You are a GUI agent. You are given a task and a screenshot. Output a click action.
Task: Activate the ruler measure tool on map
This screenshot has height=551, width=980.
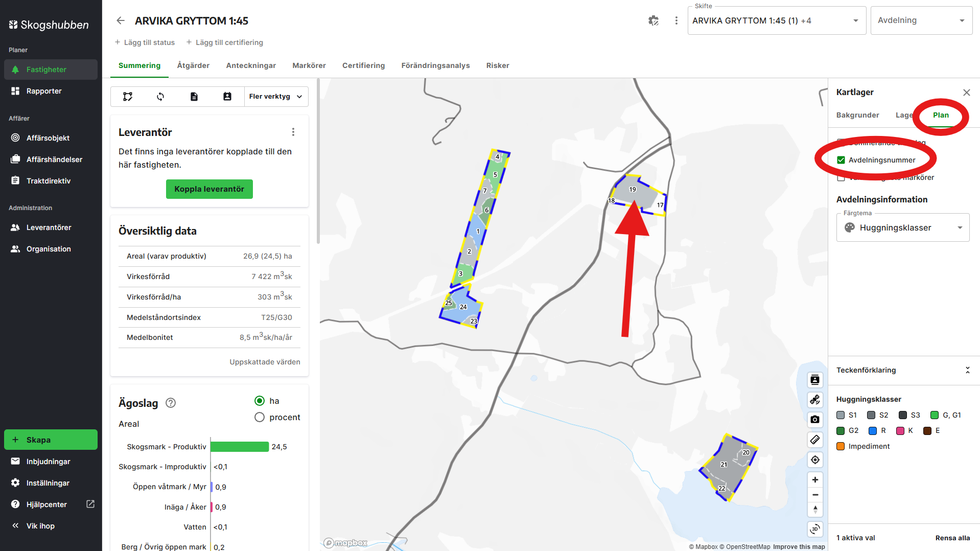coord(815,440)
